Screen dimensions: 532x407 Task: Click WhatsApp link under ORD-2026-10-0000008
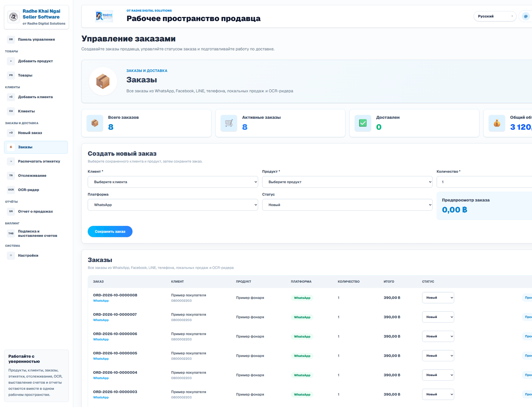(101, 301)
